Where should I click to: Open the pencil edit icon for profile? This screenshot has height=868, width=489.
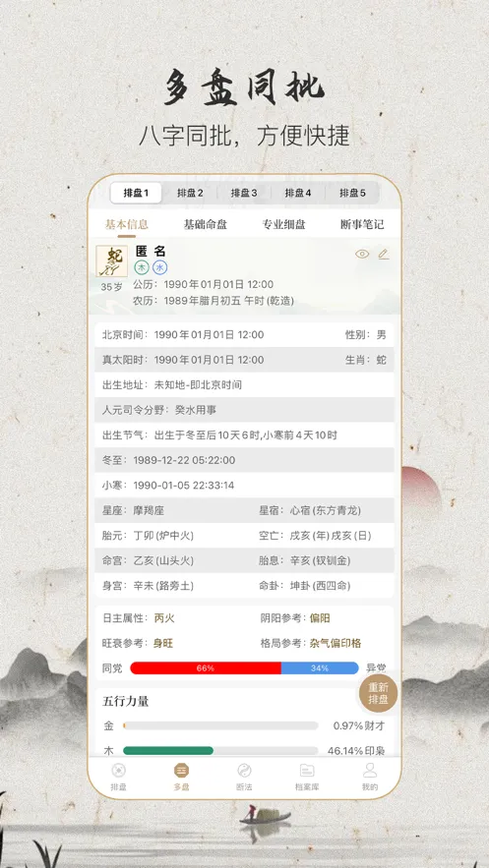tap(384, 254)
